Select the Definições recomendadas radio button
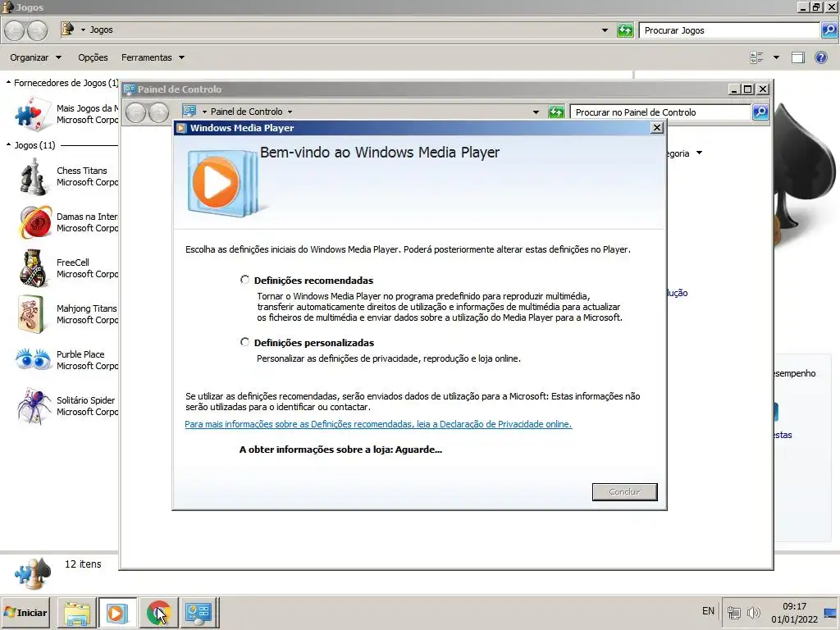The image size is (840, 630). tap(244, 280)
